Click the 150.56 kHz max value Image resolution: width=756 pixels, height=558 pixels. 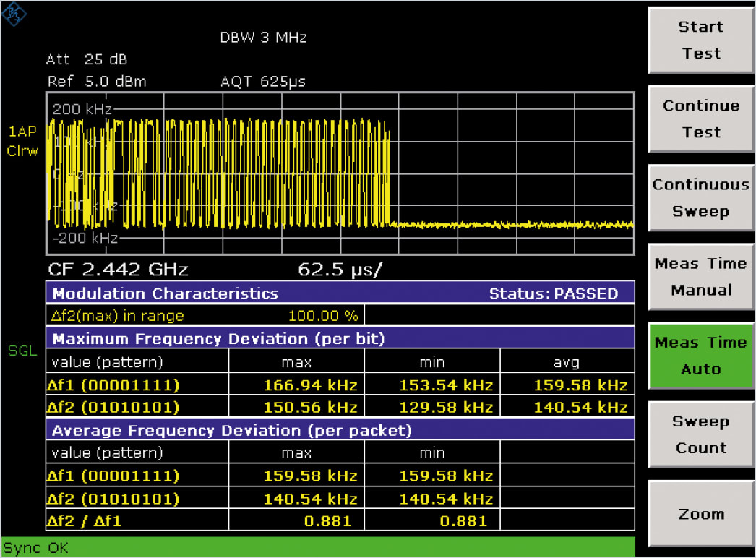[311, 408]
